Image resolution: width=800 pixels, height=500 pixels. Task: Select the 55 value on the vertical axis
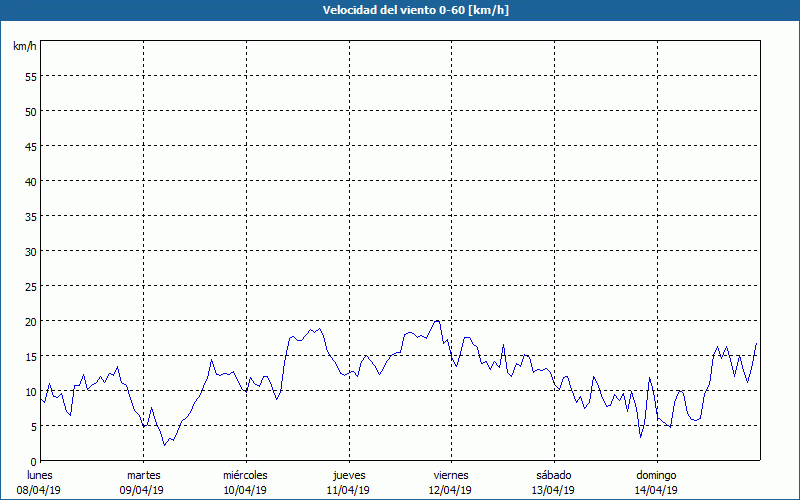click(30, 76)
